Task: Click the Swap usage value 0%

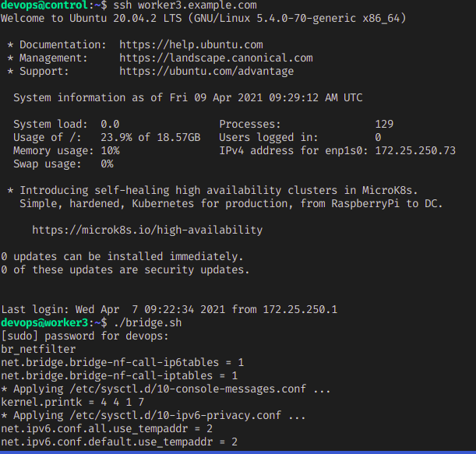Action: [107, 164]
